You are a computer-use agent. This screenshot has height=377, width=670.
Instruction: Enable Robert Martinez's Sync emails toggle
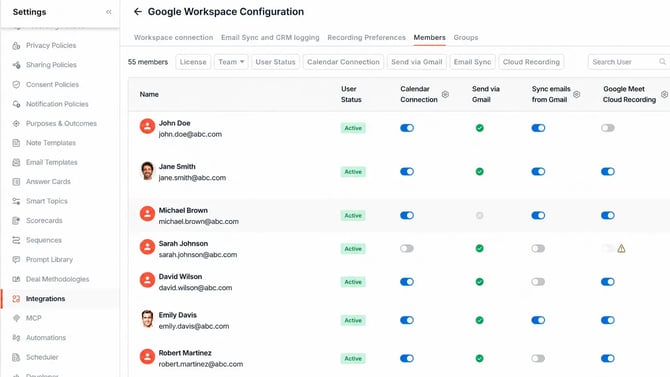[538, 358]
